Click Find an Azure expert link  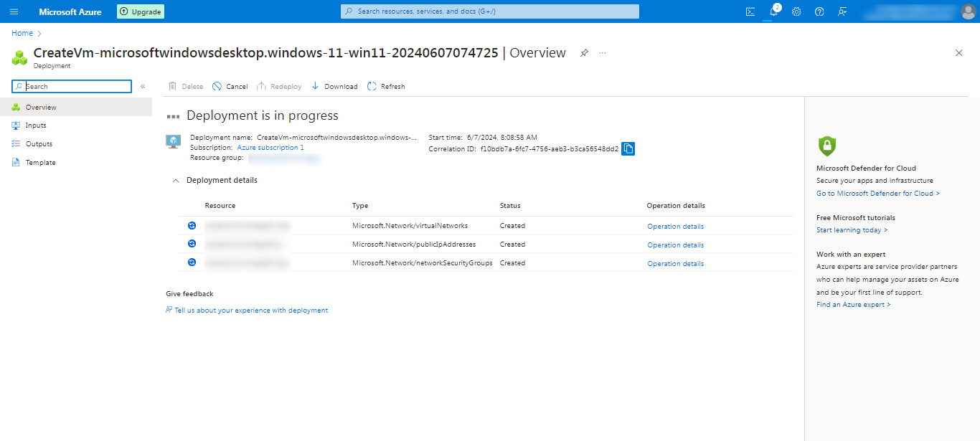(x=854, y=305)
